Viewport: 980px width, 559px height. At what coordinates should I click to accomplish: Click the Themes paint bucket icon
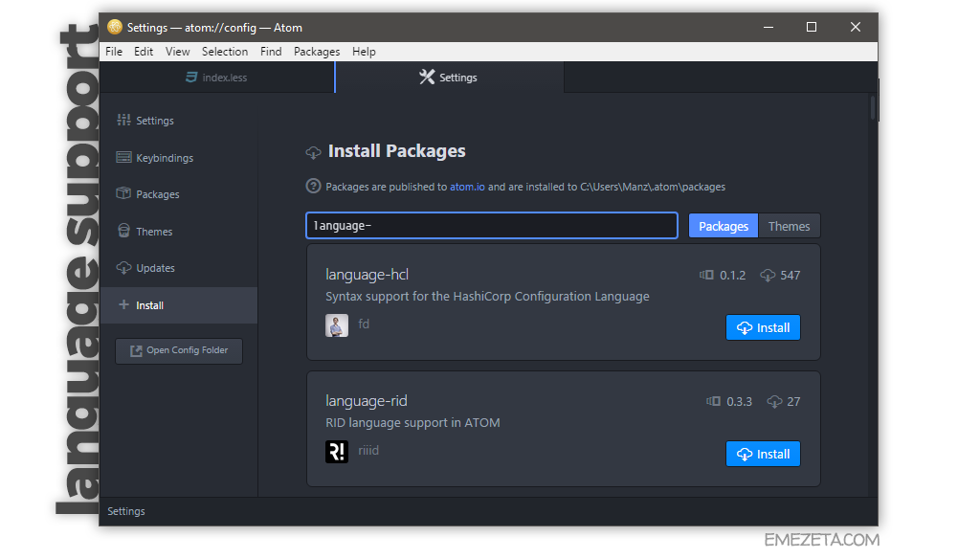click(123, 231)
